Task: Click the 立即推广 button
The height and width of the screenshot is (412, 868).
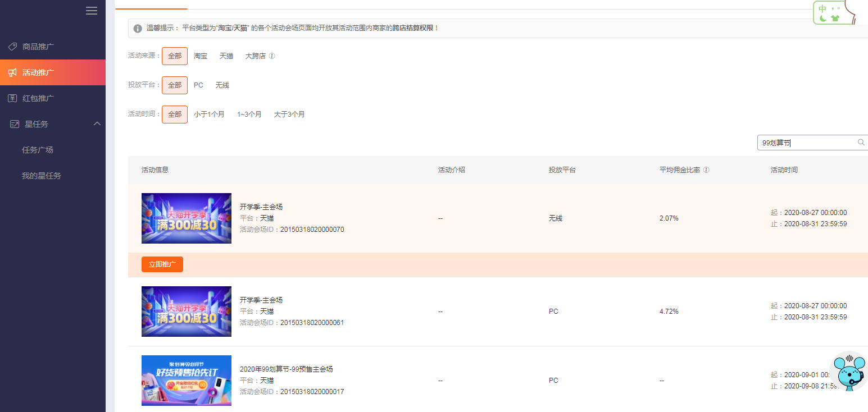Action: [x=162, y=264]
